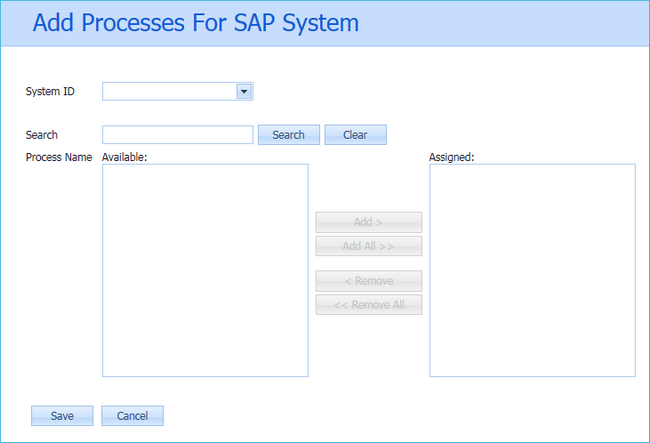This screenshot has height=443, width=650.
Task: Click the Add All >> button
Action: click(x=369, y=246)
